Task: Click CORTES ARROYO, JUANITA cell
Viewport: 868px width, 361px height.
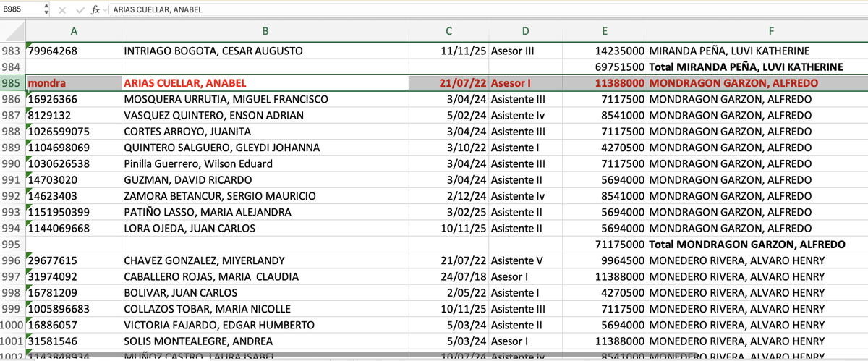Action: pyautogui.click(x=265, y=132)
